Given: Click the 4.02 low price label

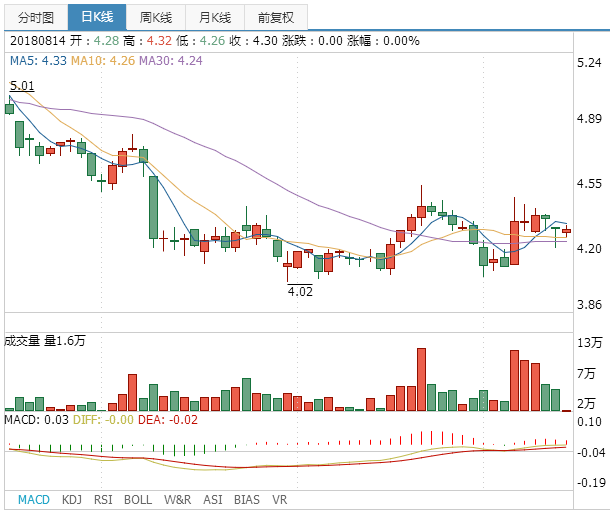Looking at the screenshot, I should [300, 291].
